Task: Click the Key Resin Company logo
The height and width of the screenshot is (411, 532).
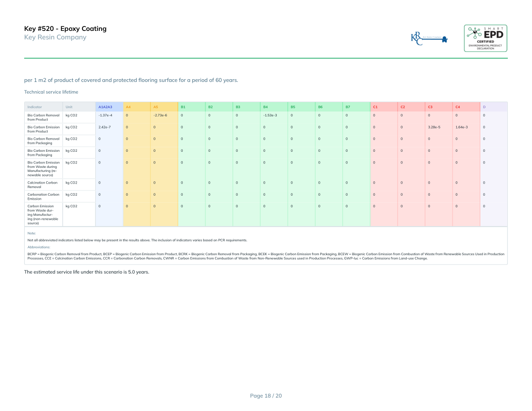Action: pyautogui.click(x=429, y=39)
